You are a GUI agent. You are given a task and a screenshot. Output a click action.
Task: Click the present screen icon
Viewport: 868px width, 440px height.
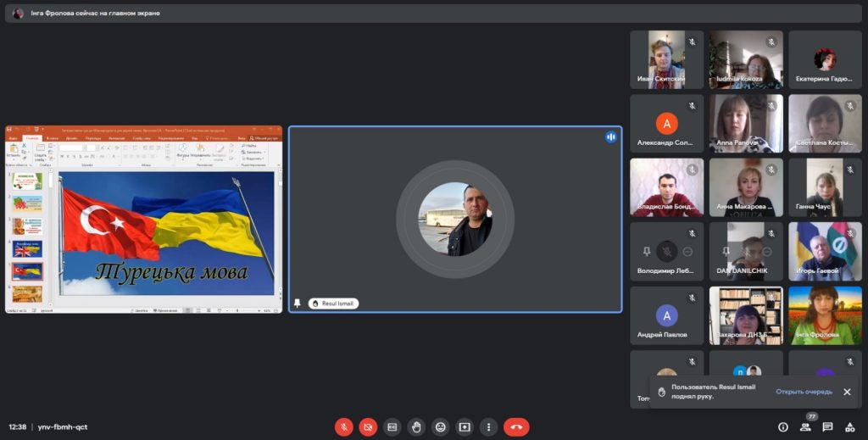[464, 426]
